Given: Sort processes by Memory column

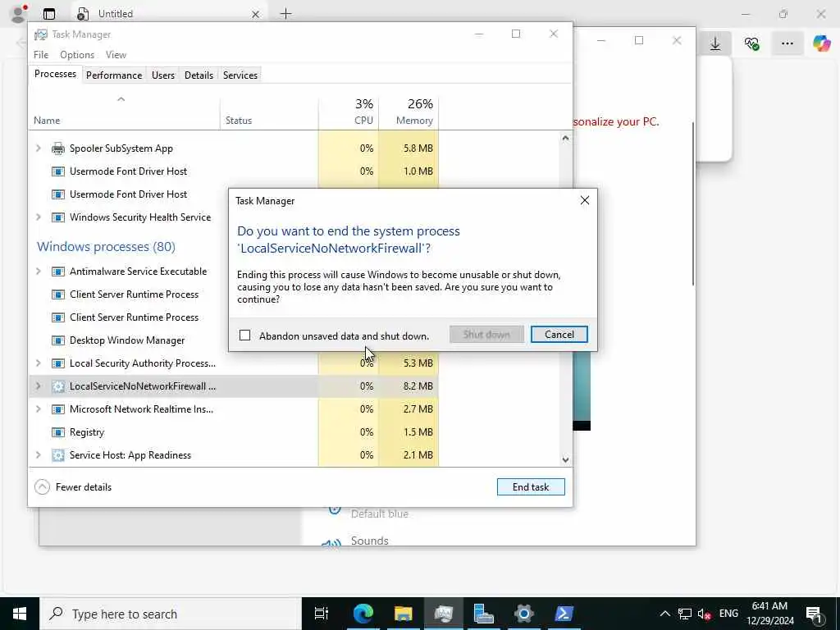Looking at the screenshot, I should click(409, 112).
